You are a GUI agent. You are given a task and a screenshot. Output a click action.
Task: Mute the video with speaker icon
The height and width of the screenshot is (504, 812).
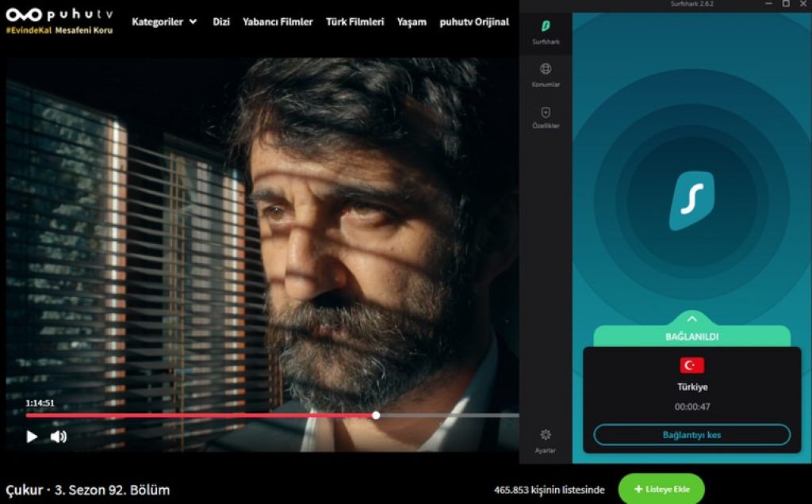(59, 437)
